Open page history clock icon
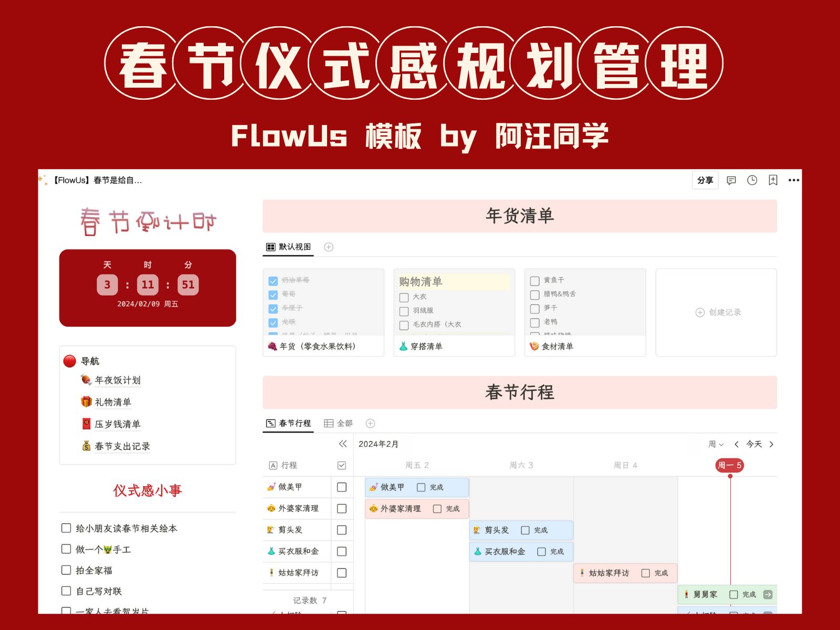This screenshot has width=840, height=630. (752, 180)
